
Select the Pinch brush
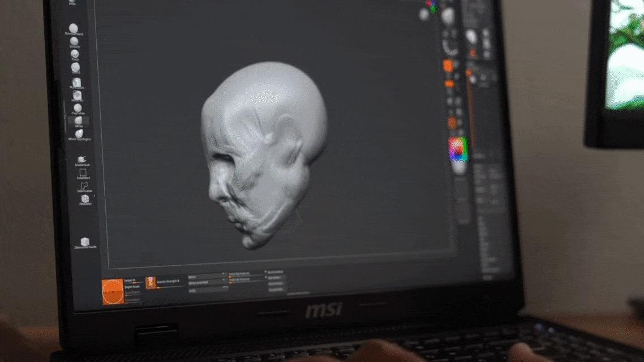pos(75,55)
